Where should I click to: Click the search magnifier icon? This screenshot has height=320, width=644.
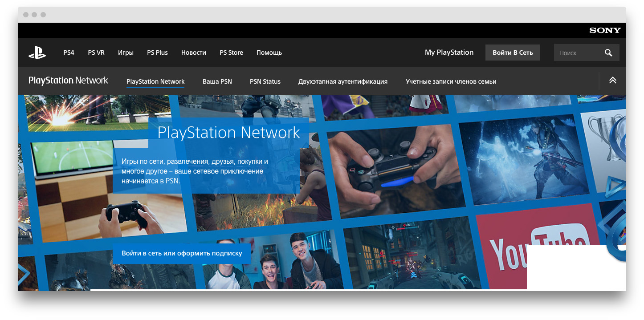[x=608, y=53]
